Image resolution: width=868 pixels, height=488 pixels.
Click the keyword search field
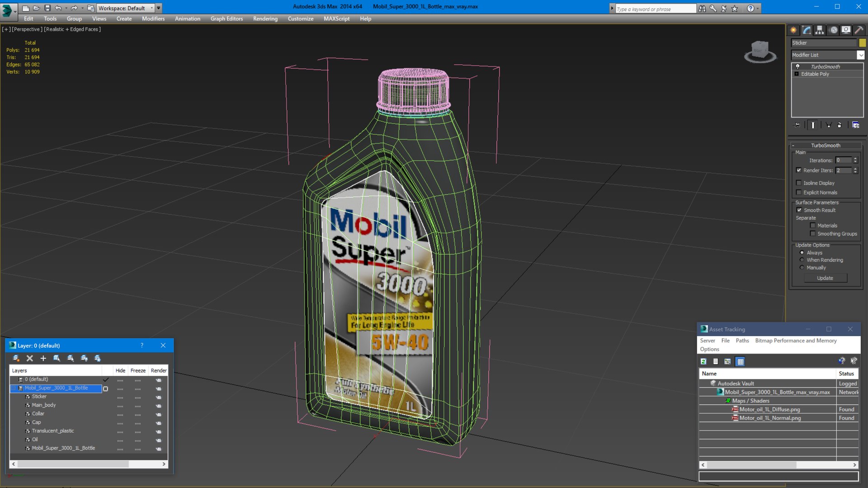tap(656, 9)
